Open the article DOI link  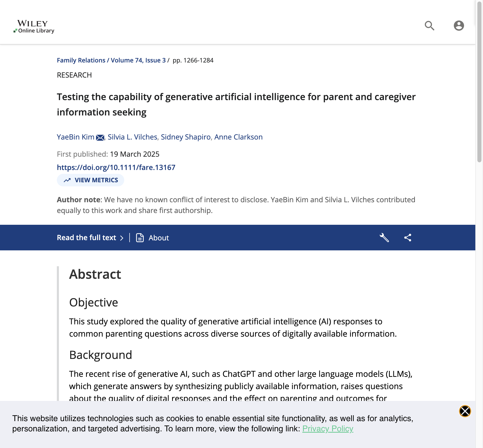click(116, 167)
